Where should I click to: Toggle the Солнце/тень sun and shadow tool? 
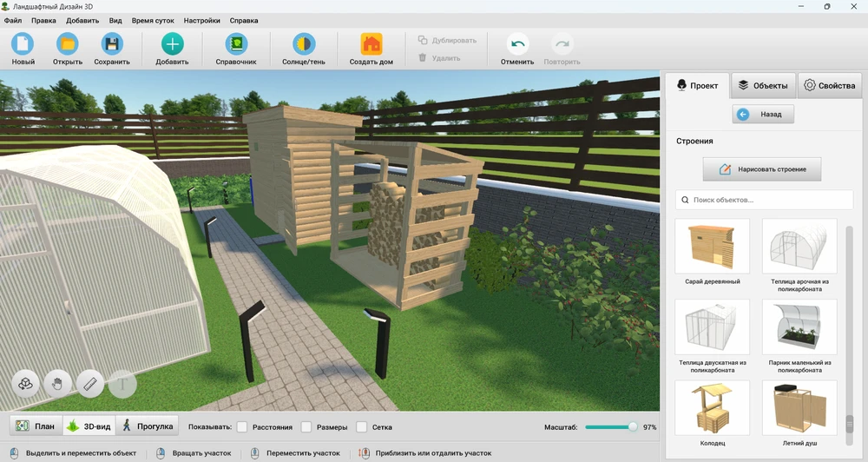pos(303,44)
